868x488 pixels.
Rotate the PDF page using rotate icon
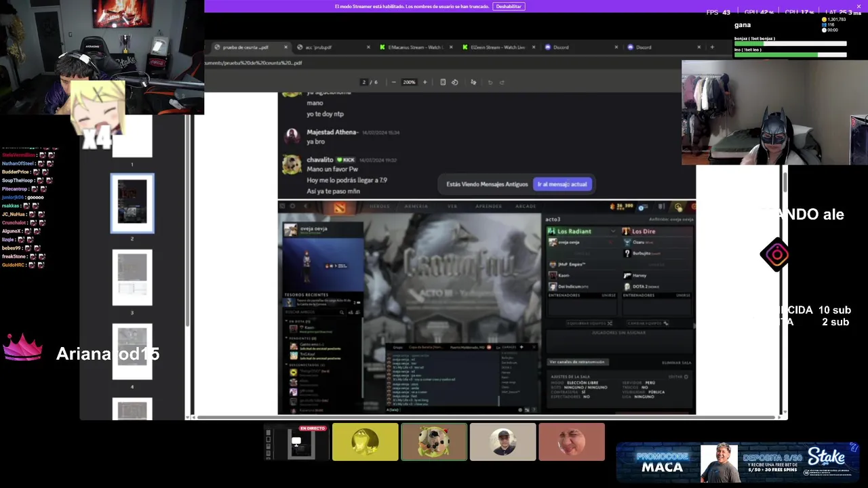(x=455, y=82)
